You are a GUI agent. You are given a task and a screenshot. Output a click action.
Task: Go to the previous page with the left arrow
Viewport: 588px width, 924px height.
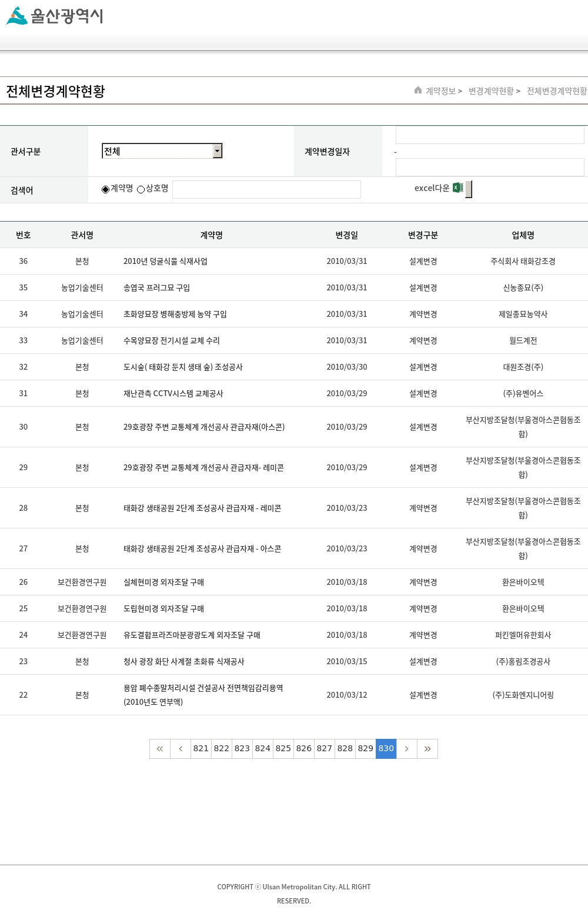pos(181,749)
